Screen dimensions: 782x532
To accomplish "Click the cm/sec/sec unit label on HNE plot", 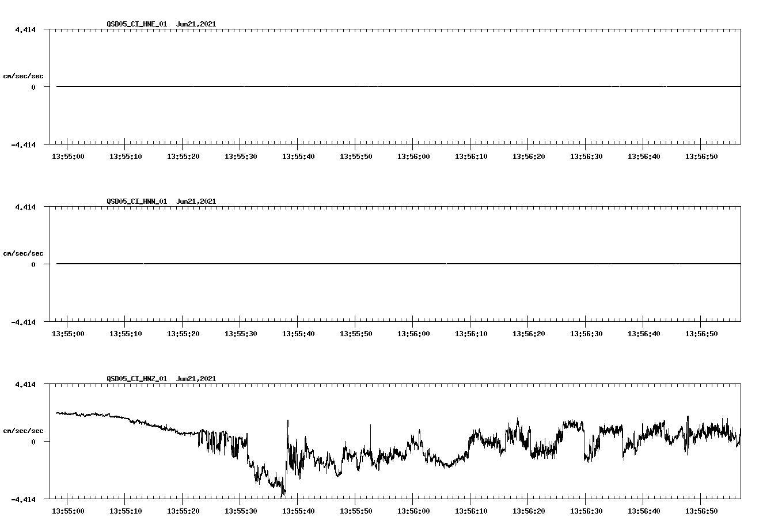I will (23, 76).
